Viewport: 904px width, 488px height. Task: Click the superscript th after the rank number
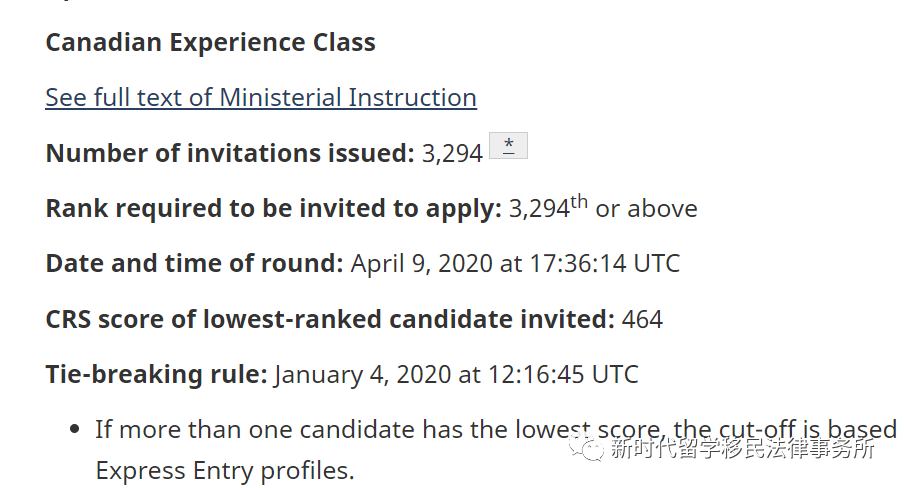tap(579, 202)
